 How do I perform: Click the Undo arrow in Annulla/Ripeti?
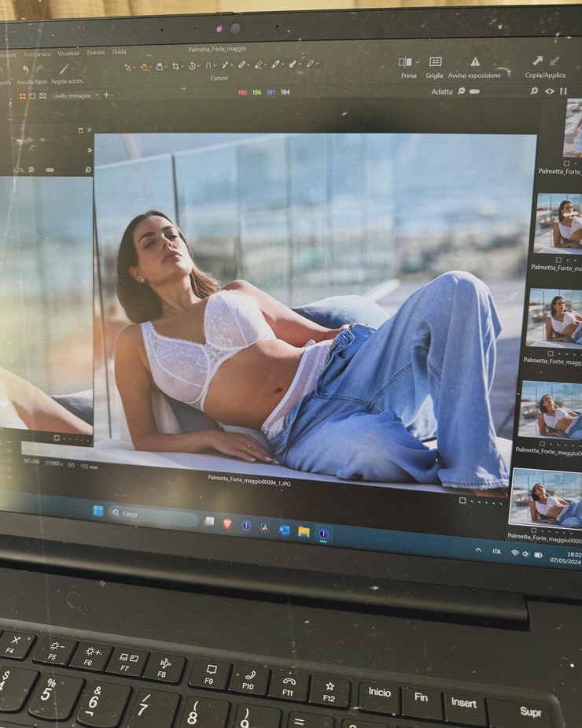click(25, 69)
